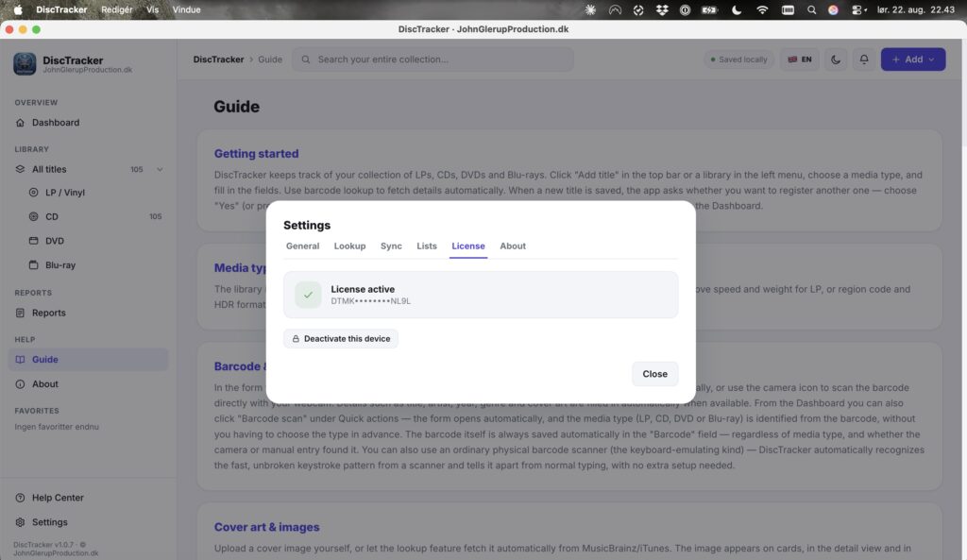The height and width of the screenshot is (560, 967).
Task: Click the green license active checkmark icon
Action: click(308, 295)
